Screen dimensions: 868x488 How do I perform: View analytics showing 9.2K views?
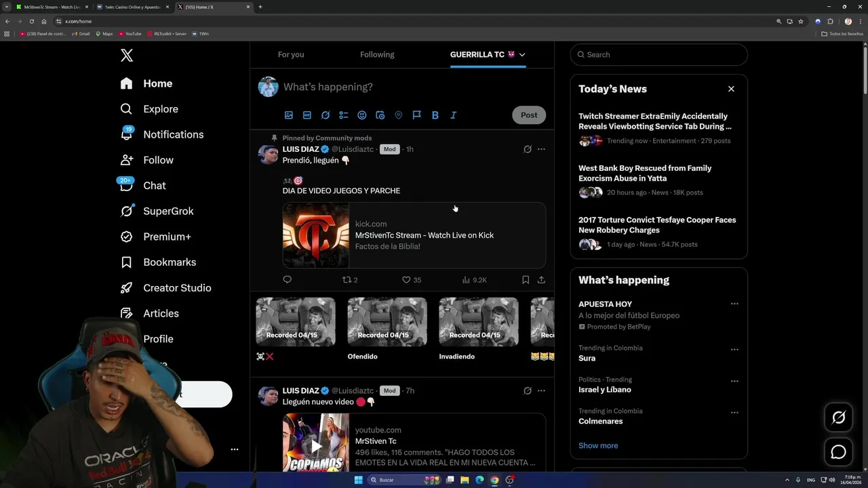pos(474,279)
